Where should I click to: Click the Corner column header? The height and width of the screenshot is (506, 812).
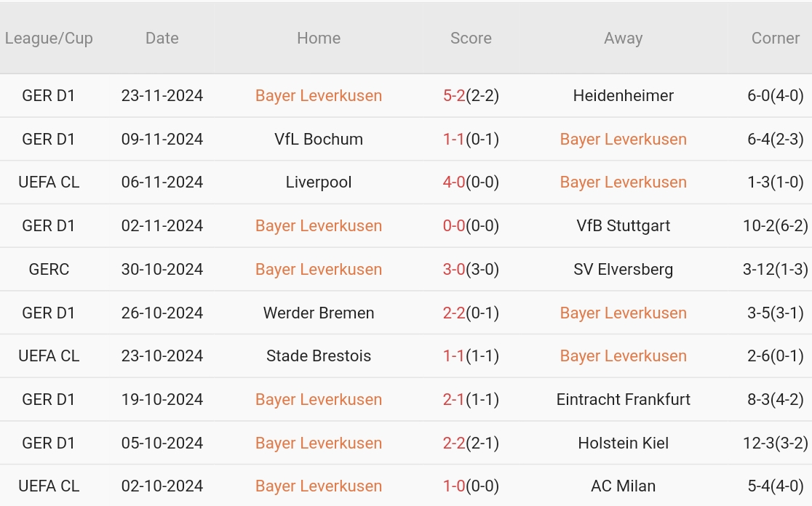[775, 39]
